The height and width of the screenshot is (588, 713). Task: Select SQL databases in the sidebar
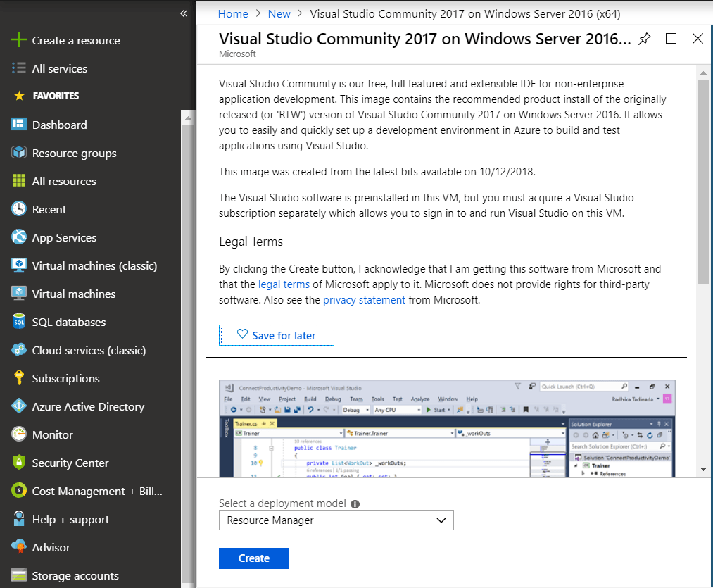[x=66, y=322]
